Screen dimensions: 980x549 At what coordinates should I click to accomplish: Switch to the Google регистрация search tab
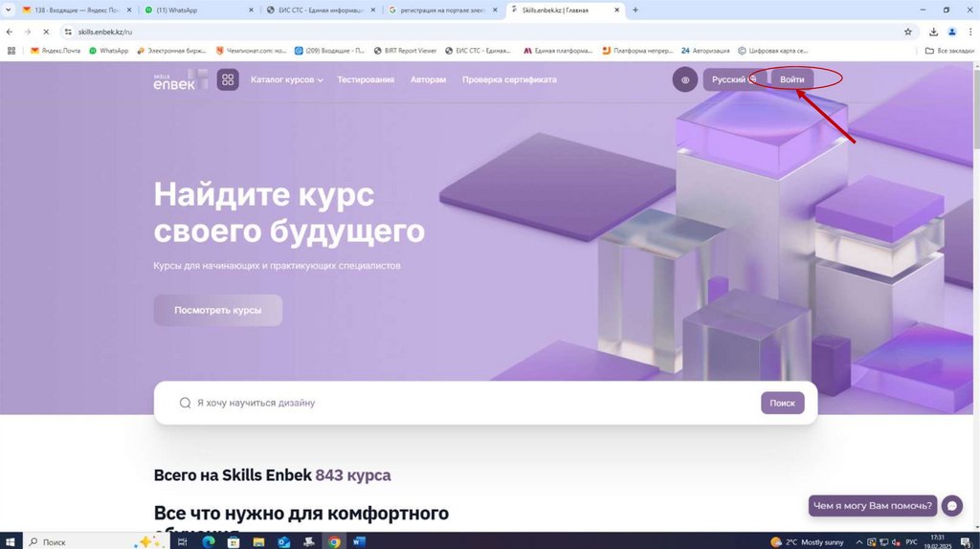(443, 10)
